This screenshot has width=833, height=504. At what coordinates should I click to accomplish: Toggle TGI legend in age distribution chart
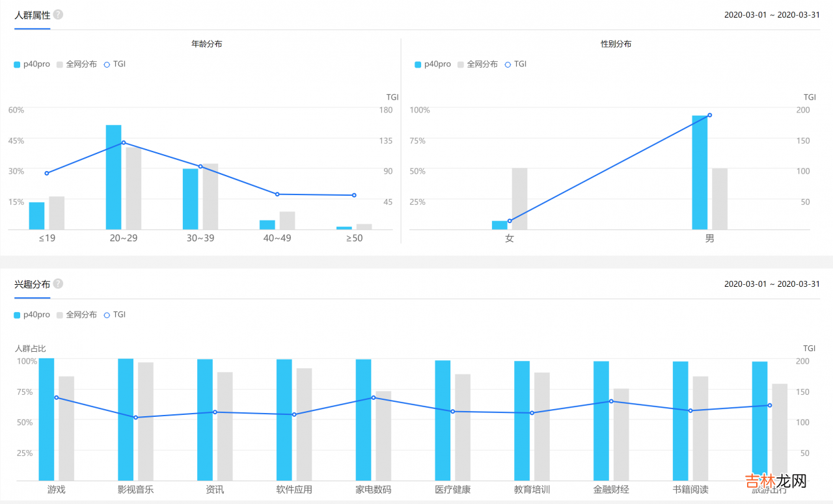[115, 64]
